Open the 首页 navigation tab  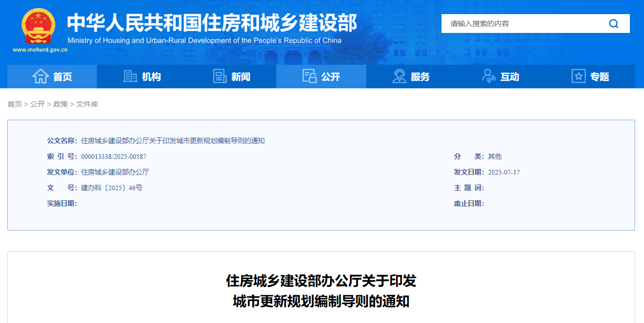[52, 76]
